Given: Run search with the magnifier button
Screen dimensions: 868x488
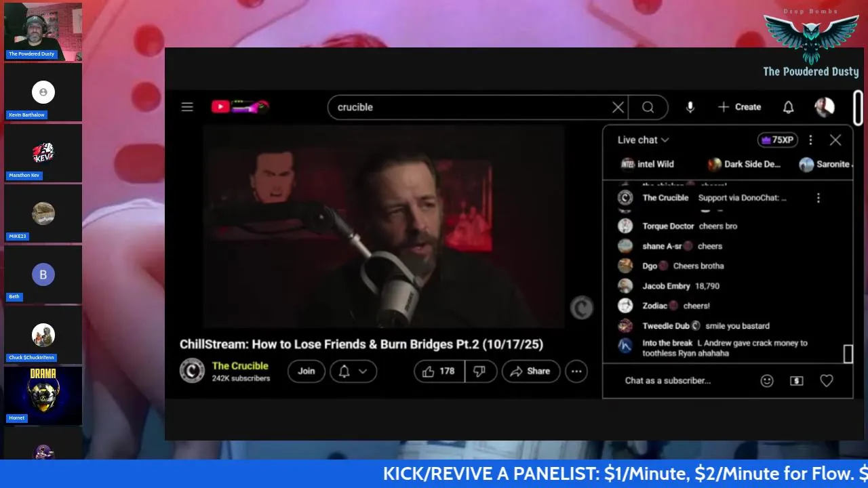Looking at the screenshot, I should (648, 107).
